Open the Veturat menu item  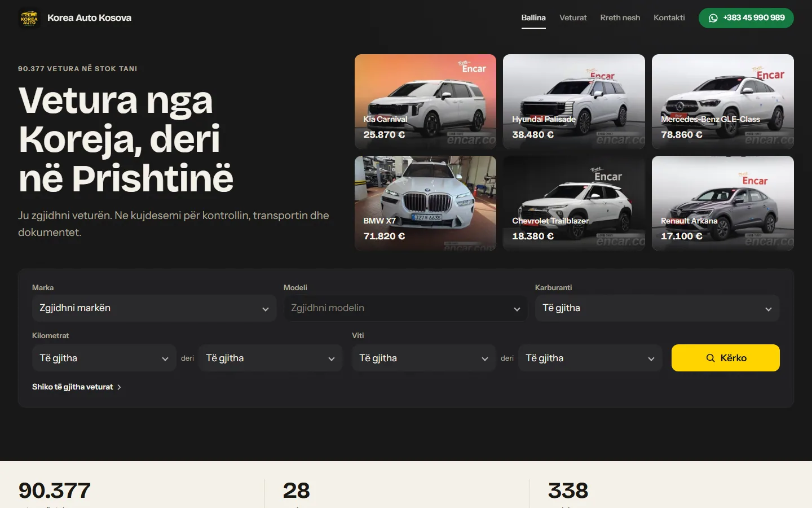pyautogui.click(x=573, y=18)
